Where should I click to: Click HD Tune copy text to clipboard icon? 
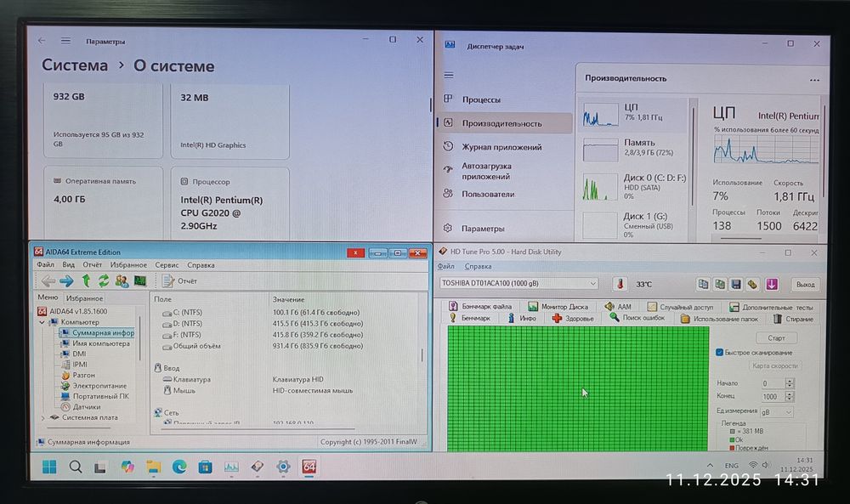point(703,284)
